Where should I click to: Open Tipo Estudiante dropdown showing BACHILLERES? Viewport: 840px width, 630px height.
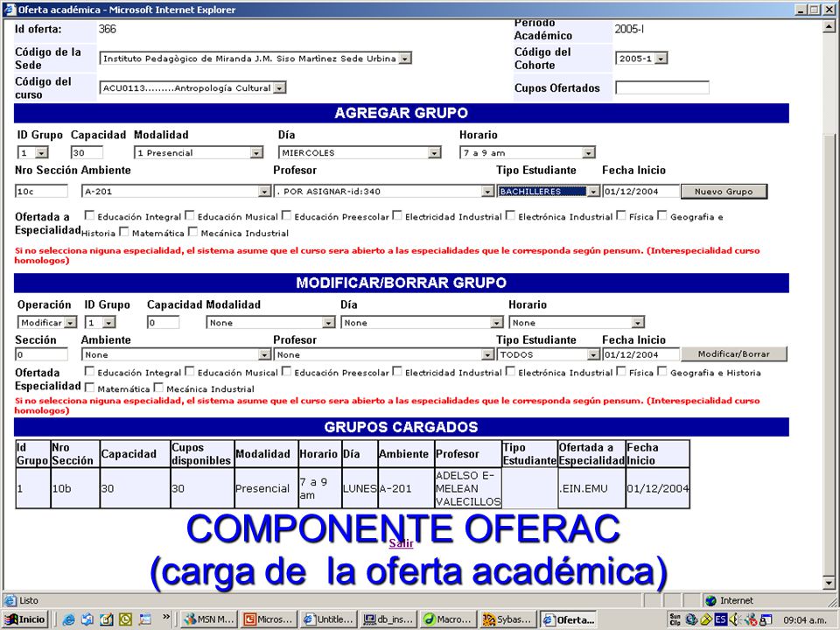[x=548, y=192]
